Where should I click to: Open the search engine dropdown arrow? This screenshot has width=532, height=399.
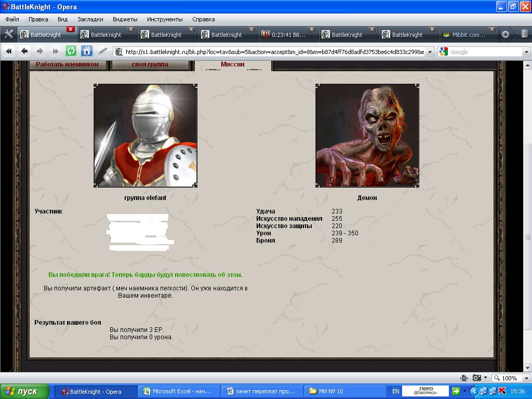(526, 52)
